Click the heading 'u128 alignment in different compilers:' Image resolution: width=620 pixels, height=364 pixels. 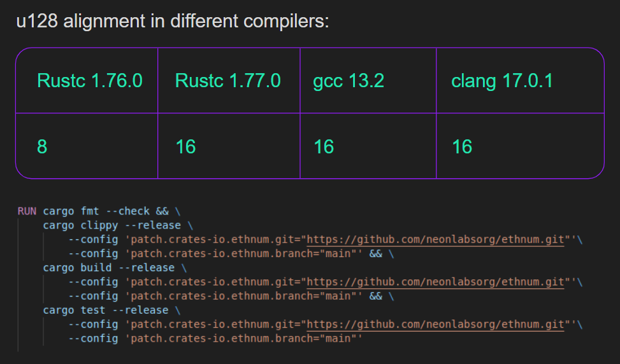coord(173,21)
